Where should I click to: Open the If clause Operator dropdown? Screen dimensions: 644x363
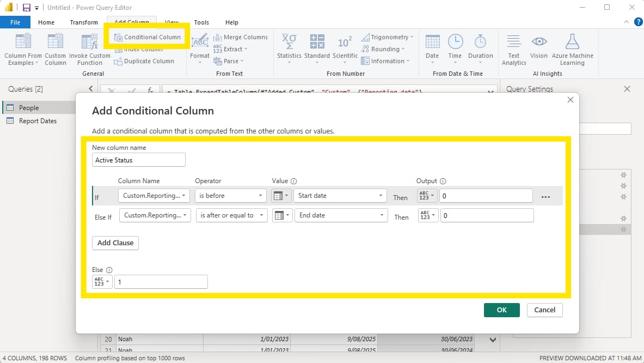(231, 196)
